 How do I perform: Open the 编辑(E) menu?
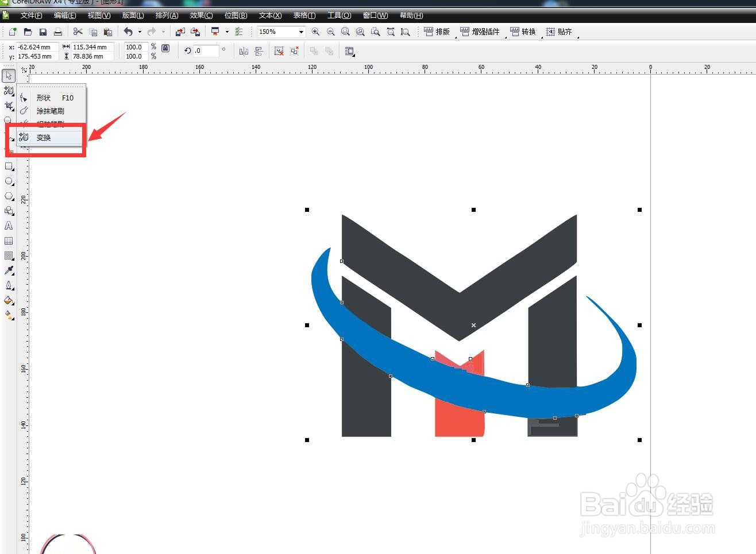click(65, 16)
